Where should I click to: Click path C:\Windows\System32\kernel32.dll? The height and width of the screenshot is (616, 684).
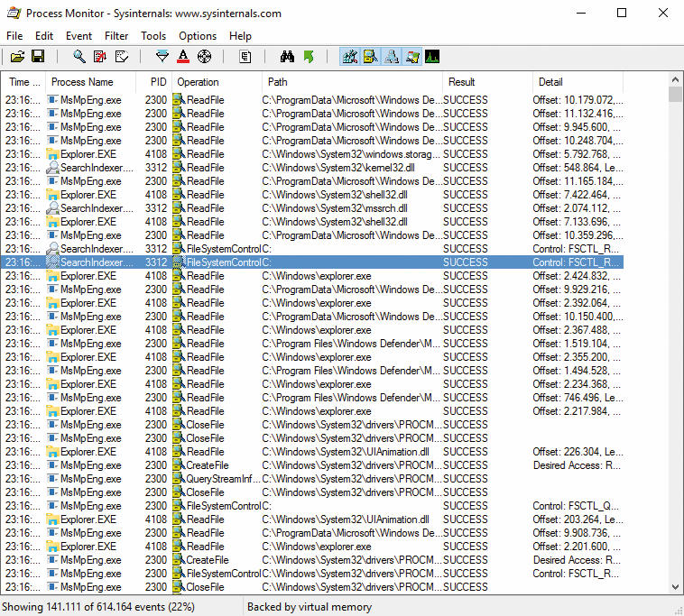point(338,168)
